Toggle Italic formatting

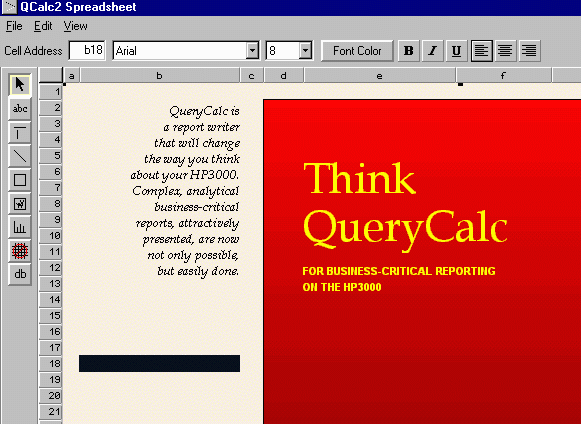coord(432,51)
